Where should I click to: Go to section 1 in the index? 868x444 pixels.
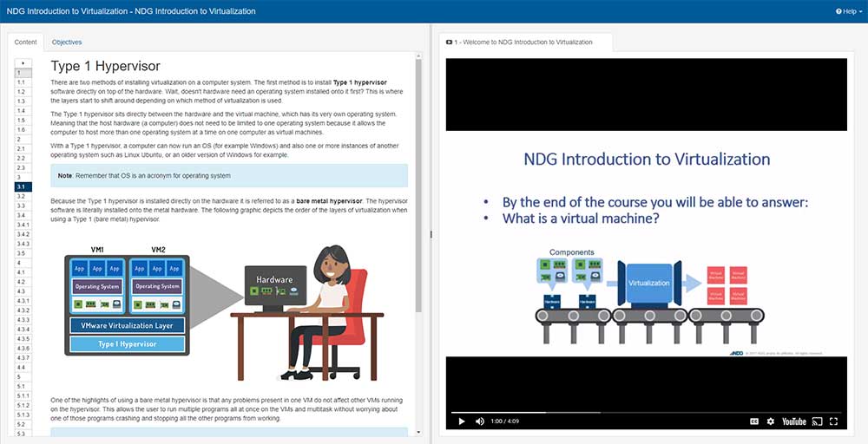[23, 73]
